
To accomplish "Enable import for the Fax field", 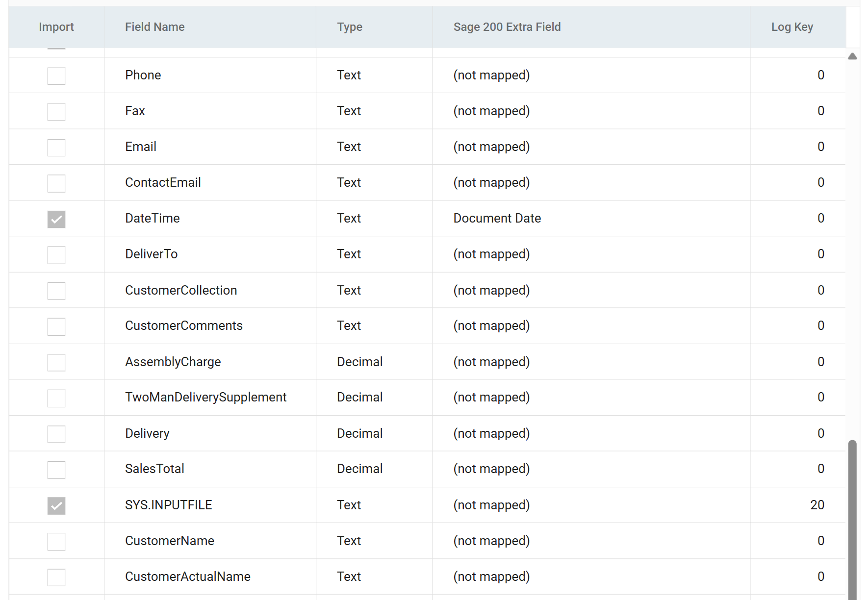I will point(56,112).
